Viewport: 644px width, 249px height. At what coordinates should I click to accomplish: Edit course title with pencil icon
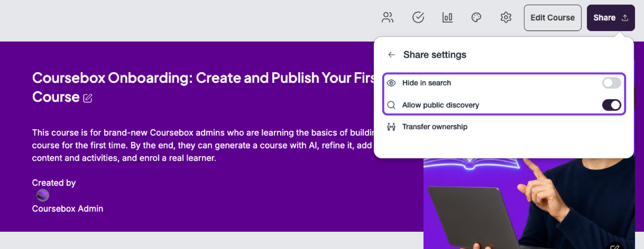click(88, 98)
